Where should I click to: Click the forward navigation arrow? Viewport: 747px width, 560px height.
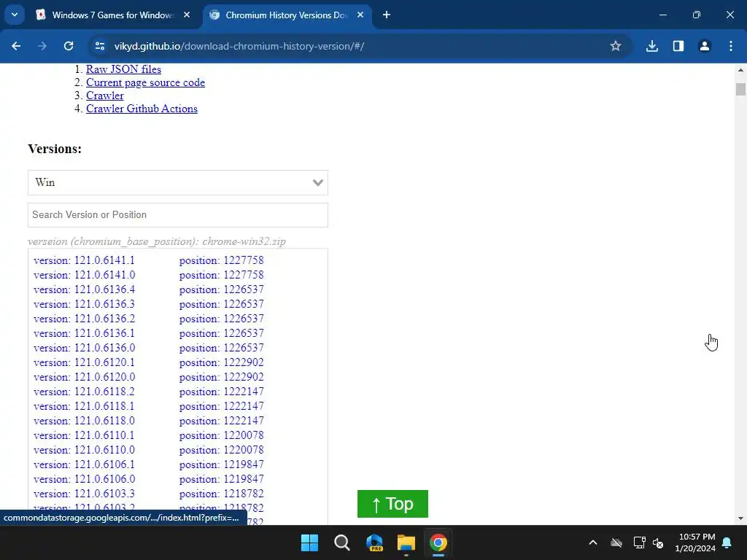(x=42, y=46)
